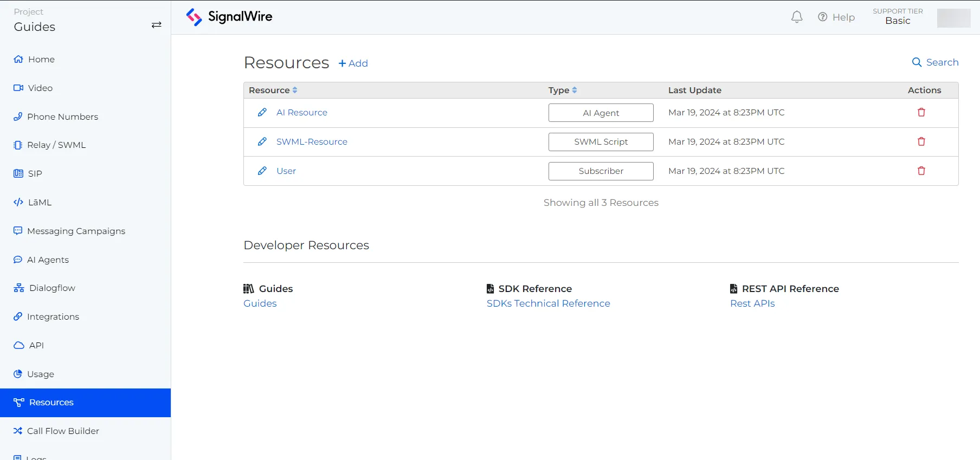Open the User resource link

click(x=286, y=171)
